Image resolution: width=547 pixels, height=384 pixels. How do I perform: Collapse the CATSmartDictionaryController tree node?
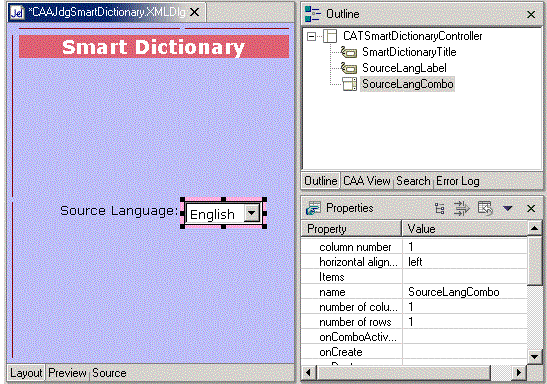pos(311,36)
